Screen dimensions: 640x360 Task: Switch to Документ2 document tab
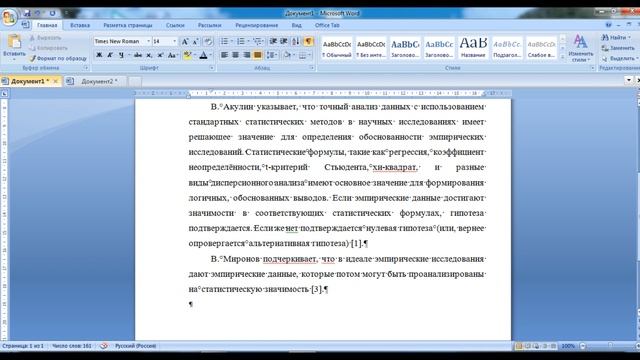point(98,81)
